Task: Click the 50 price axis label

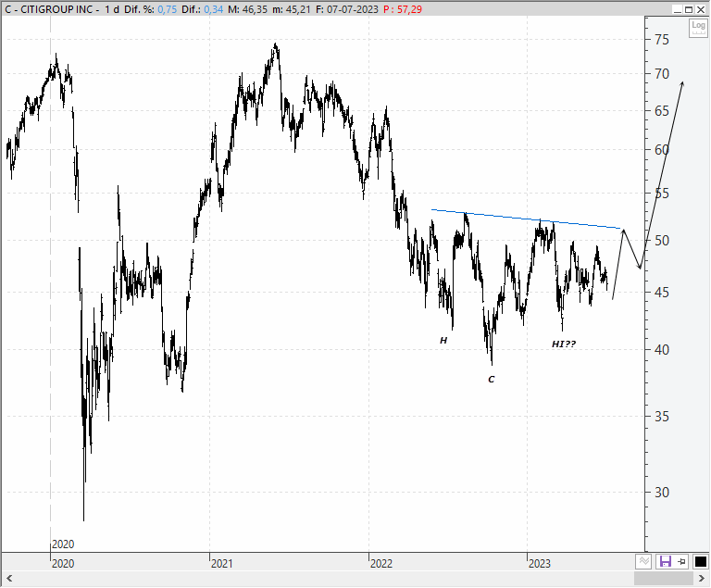Action: [x=662, y=241]
